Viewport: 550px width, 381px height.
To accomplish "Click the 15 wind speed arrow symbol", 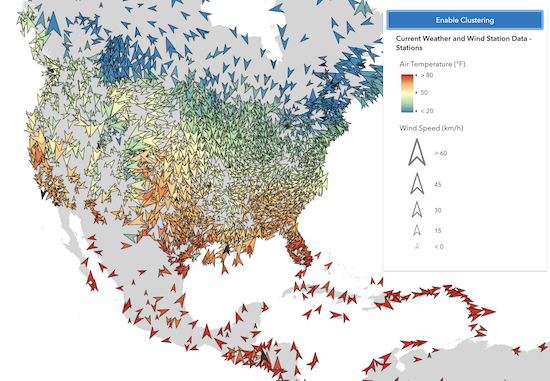I will coord(417,230).
